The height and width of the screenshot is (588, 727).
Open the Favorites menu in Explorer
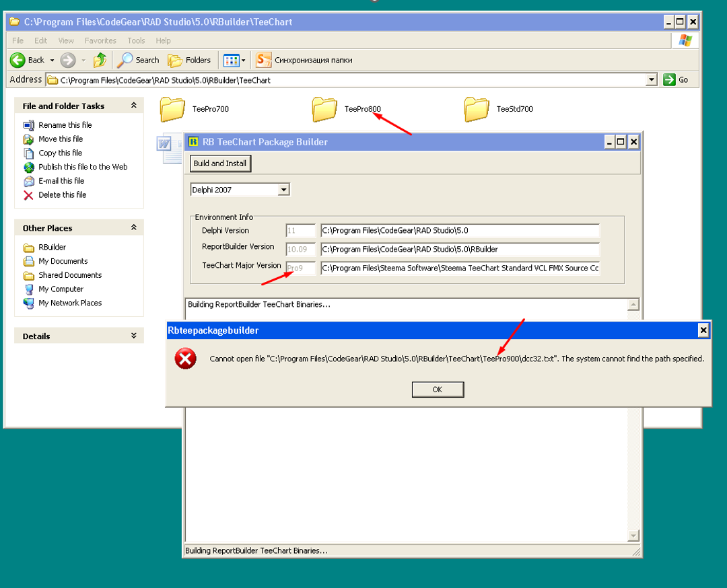(100, 40)
